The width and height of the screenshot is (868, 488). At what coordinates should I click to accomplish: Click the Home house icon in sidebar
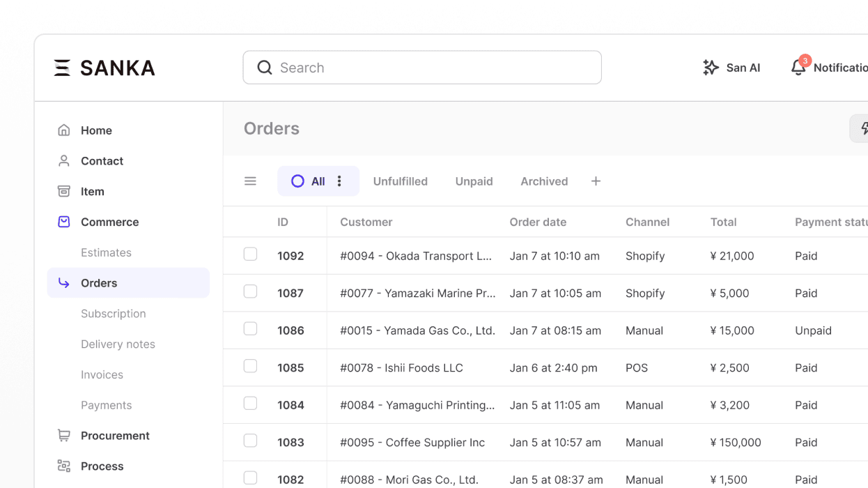tap(64, 130)
